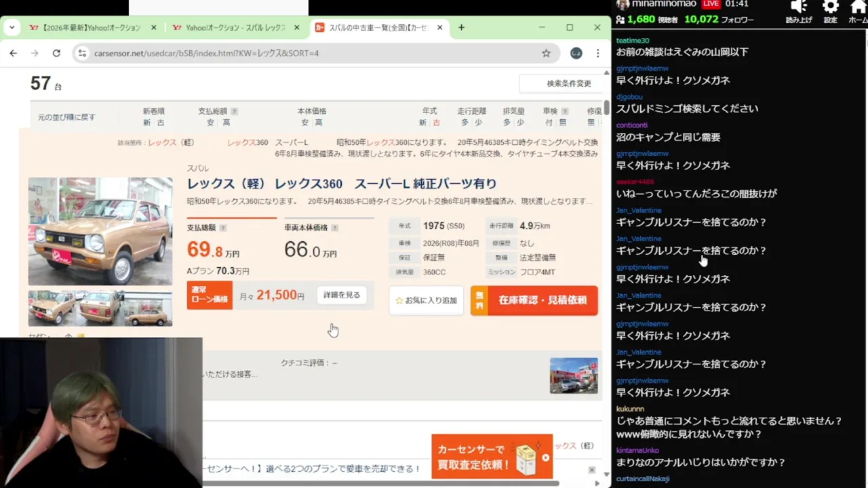Screen dimensions: 868x488
Task: Open Chrome three-dot menu
Action: click(x=597, y=53)
